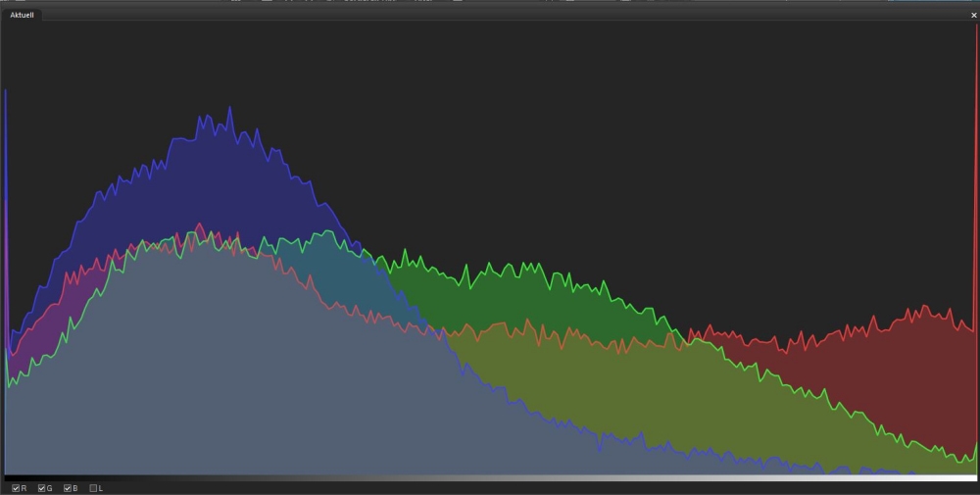Enable the L luminance checkbox
The width and height of the screenshot is (980, 495).
[93, 488]
